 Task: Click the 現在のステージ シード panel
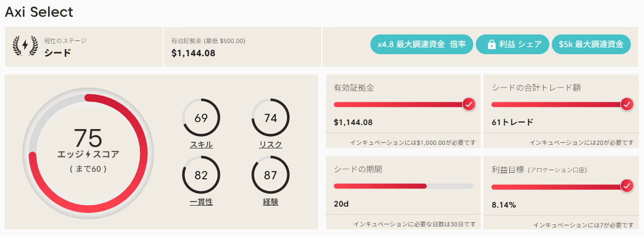coord(84,47)
